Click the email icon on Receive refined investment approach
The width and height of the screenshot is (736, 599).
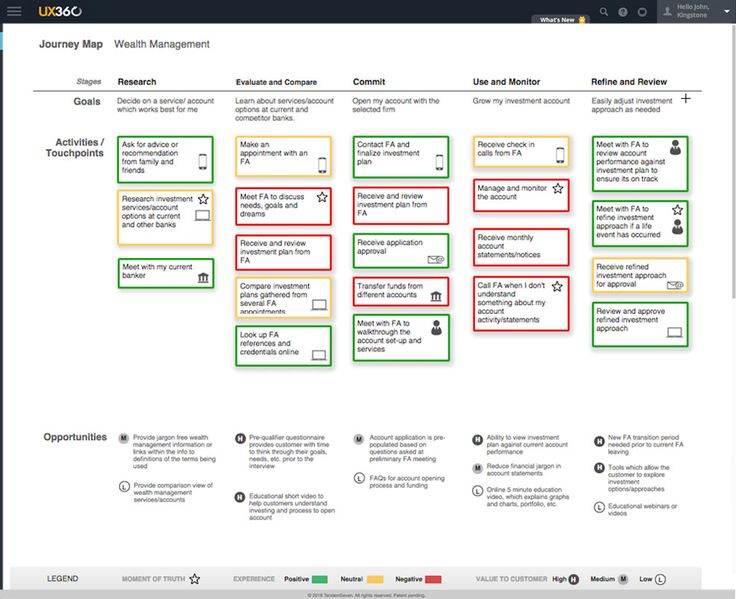click(x=675, y=285)
